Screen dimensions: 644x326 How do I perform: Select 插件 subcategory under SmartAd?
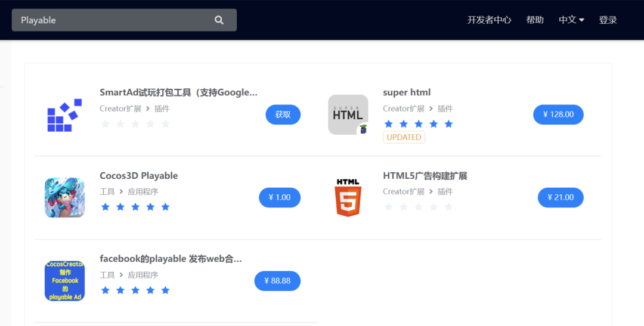[162, 109]
